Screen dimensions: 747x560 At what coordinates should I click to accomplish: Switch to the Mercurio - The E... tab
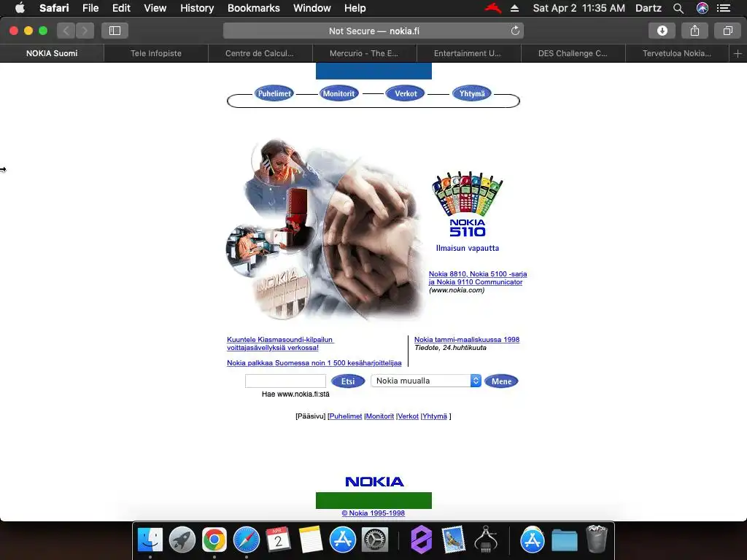tap(364, 53)
